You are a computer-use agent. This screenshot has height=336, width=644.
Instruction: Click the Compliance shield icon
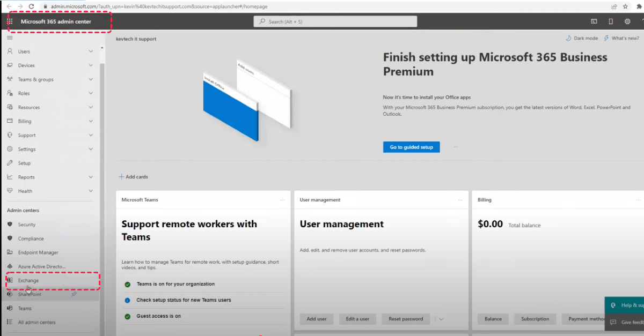point(10,238)
